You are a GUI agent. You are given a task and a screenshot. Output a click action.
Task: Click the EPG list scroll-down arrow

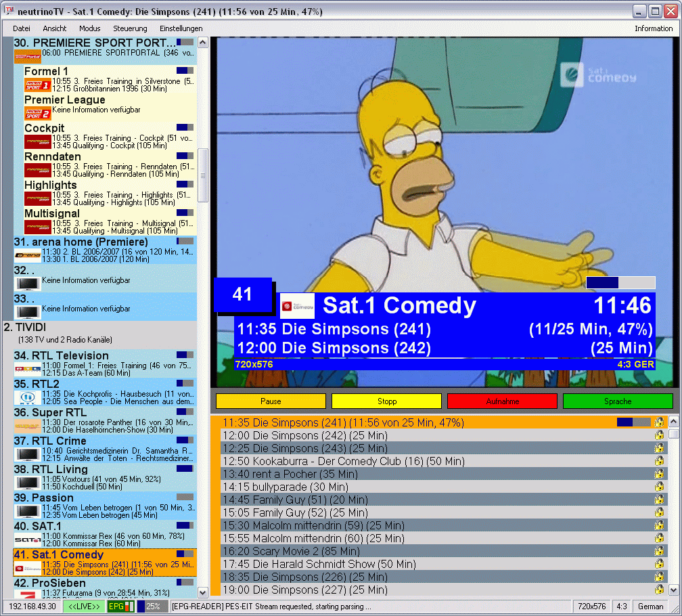tap(673, 590)
